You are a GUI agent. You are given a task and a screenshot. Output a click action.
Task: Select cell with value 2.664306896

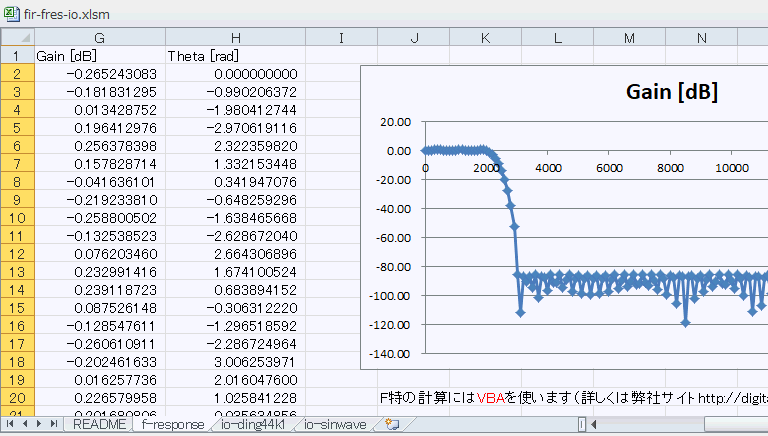(x=236, y=254)
